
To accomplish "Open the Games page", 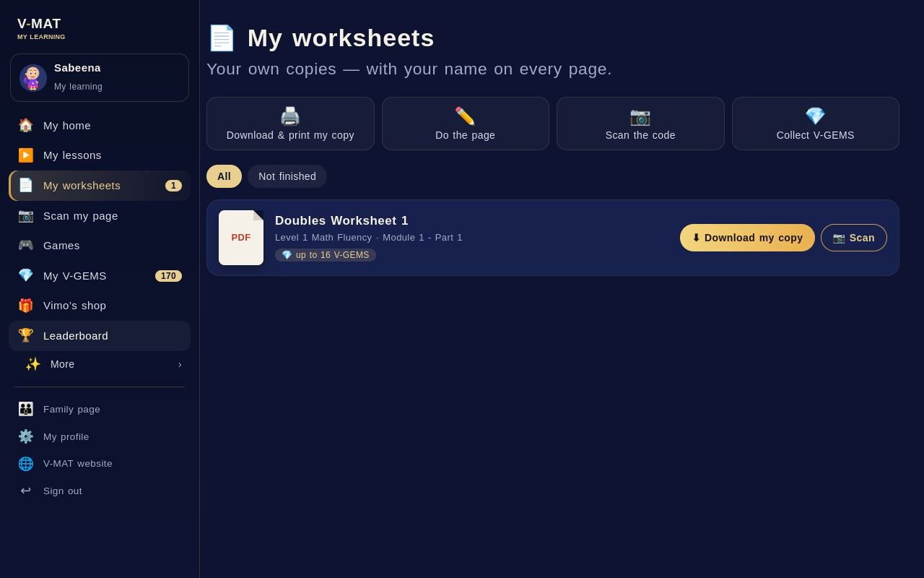I will tap(100, 246).
